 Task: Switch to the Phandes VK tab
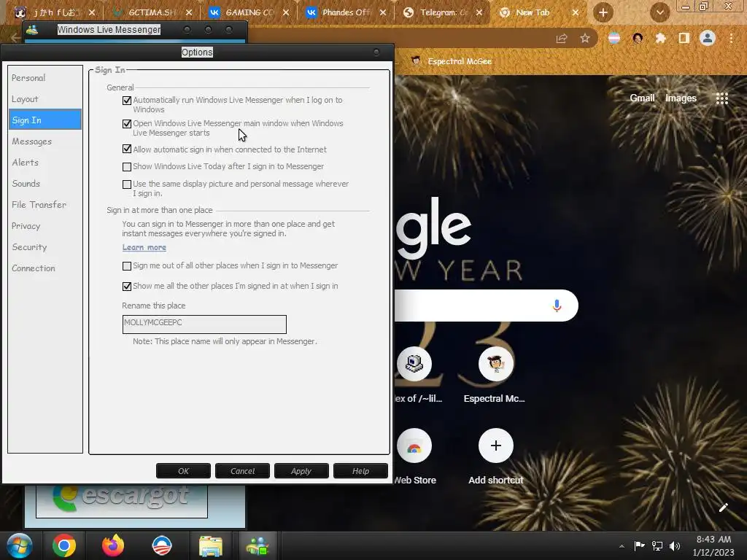click(x=345, y=12)
